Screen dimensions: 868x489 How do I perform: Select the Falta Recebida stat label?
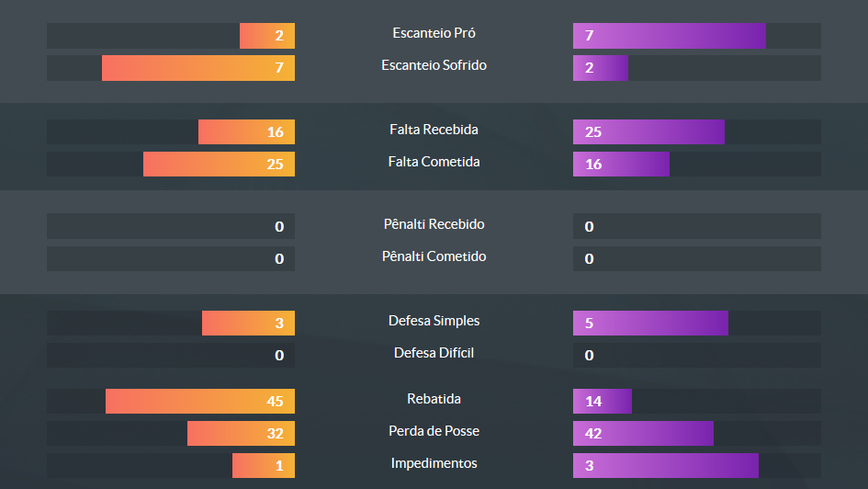tap(434, 130)
